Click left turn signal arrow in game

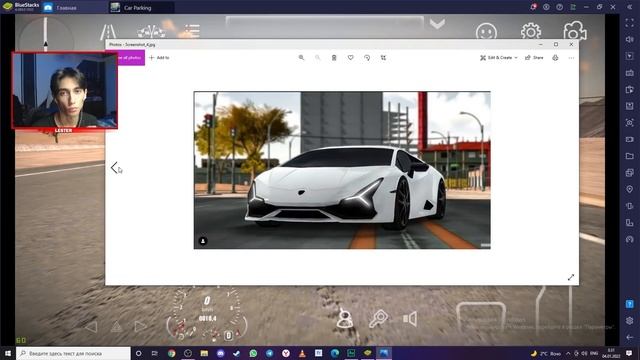(x=91, y=327)
